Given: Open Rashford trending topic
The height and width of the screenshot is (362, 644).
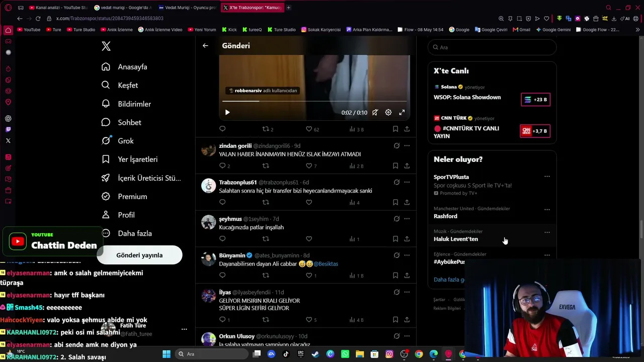Looking at the screenshot, I should pos(445,216).
